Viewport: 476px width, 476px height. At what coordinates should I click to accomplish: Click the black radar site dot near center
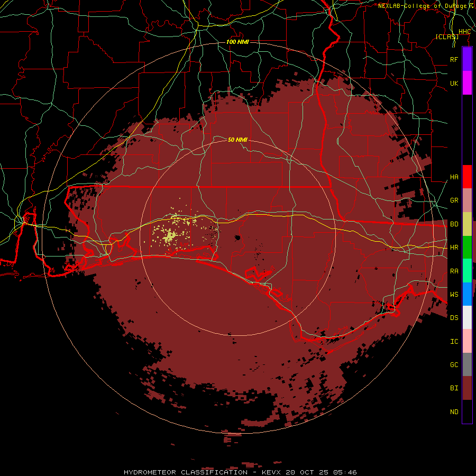tap(237, 237)
